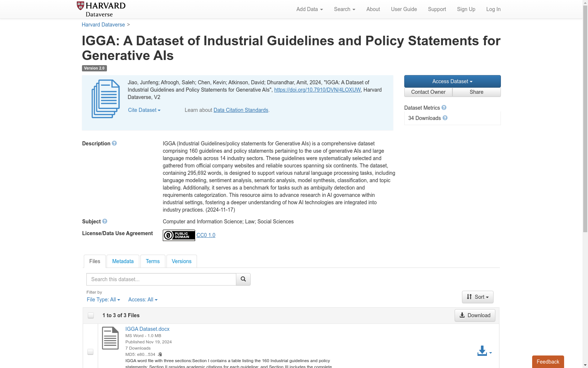588x368 pixels.
Task: Open the Data Citation Standards link
Action: 241,110
